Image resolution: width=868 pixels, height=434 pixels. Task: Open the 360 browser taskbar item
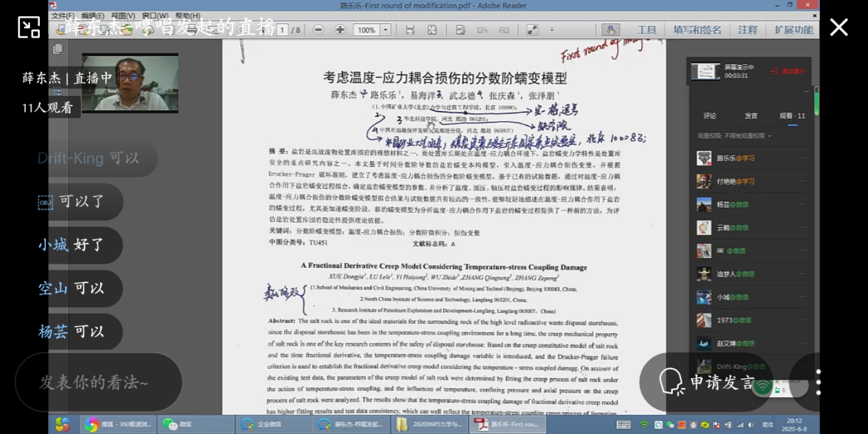pyautogui.click(x=118, y=424)
